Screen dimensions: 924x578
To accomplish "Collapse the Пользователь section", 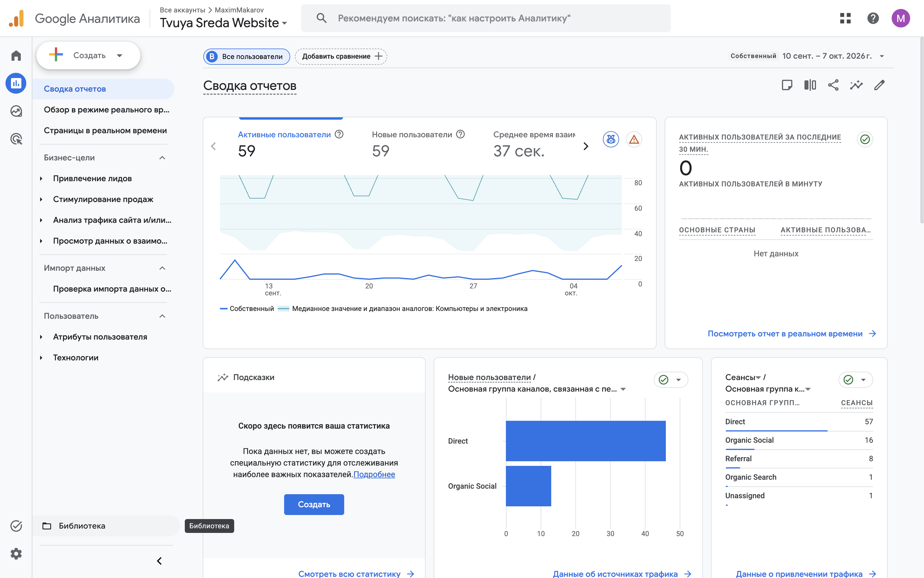I will [x=162, y=316].
